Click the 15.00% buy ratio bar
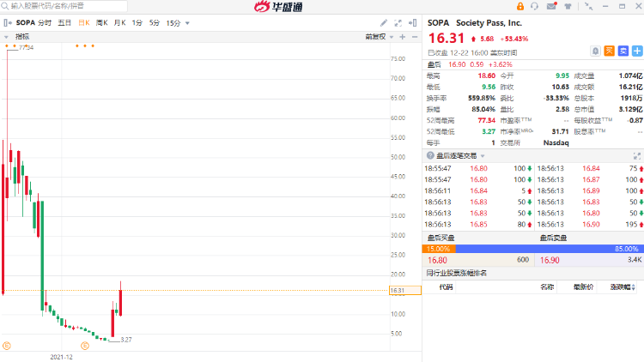The height and width of the screenshot is (362, 644). [439, 249]
